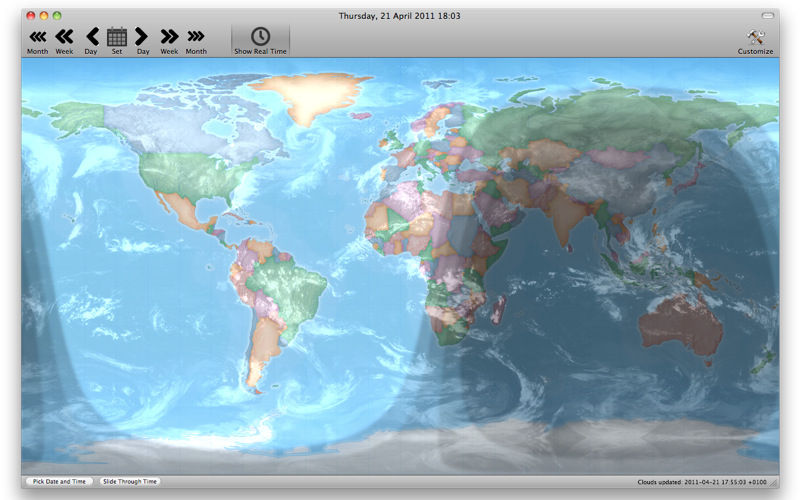The height and width of the screenshot is (500, 800).
Task: Go back one month using triple-left arrows
Action: [x=37, y=37]
